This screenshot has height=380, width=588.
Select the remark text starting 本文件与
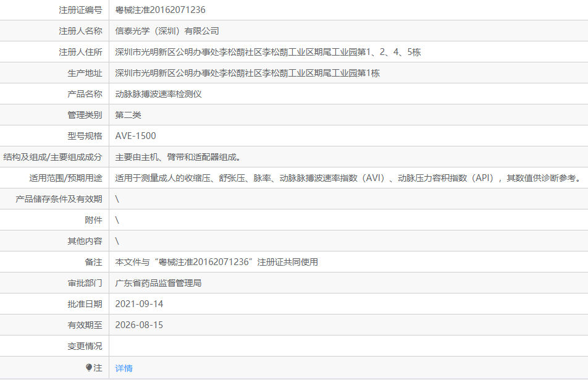(216, 262)
